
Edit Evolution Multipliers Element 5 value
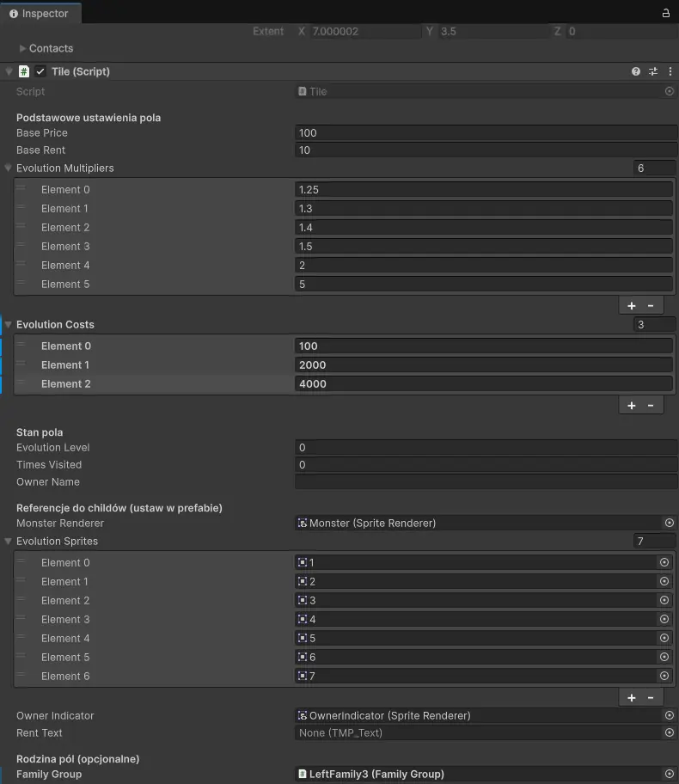[484, 284]
